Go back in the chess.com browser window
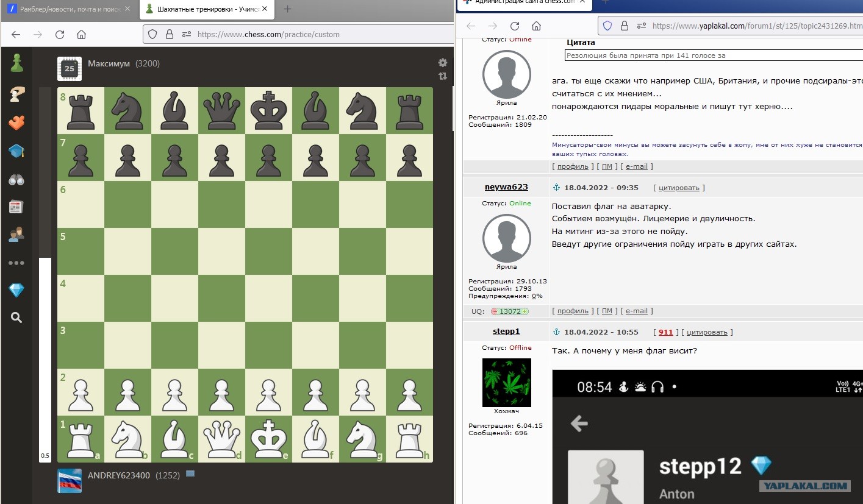Image resolution: width=863 pixels, height=504 pixels. point(16,34)
